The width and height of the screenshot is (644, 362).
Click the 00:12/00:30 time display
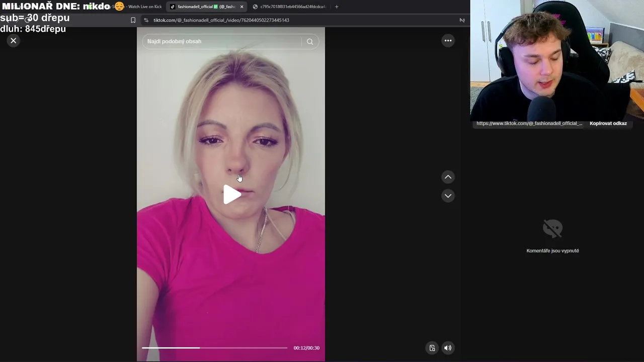(x=306, y=348)
